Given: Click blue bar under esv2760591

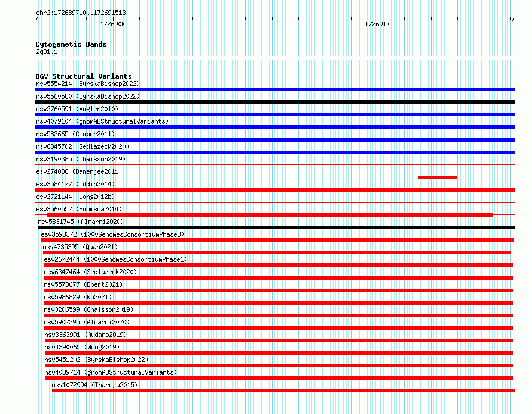Looking at the screenshot, I should pos(275,115).
